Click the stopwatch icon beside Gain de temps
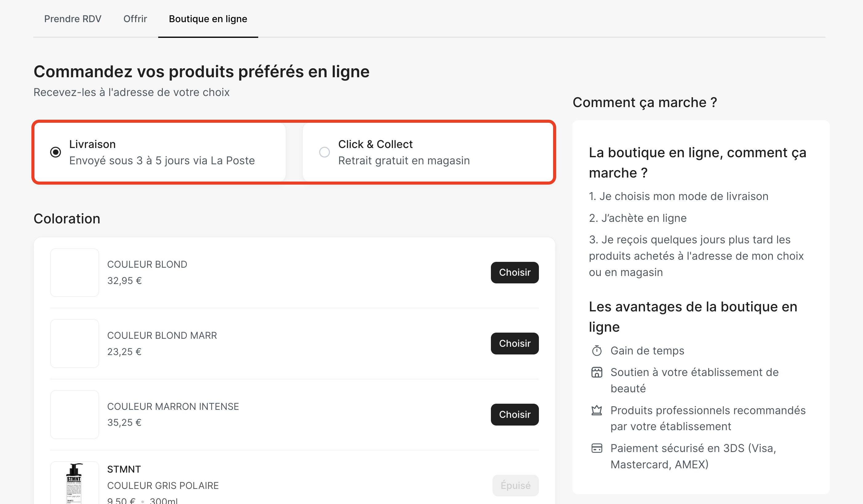Screen dimensions: 863x504 tap(596, 350)
